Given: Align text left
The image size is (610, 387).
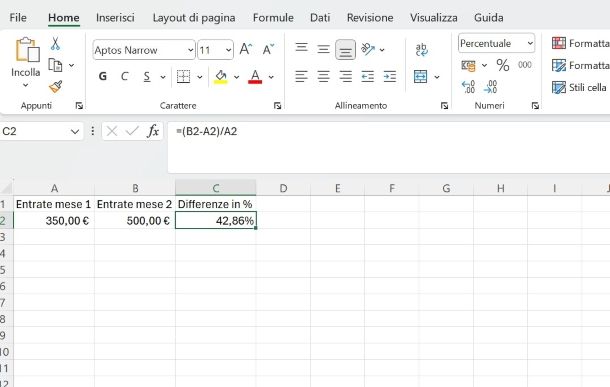Looking at the screenshot, I should coord(301,76).
